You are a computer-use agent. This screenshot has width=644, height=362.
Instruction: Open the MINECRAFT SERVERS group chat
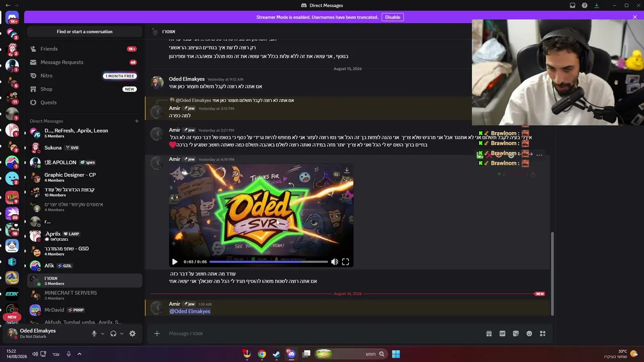(x=84, y=295)
